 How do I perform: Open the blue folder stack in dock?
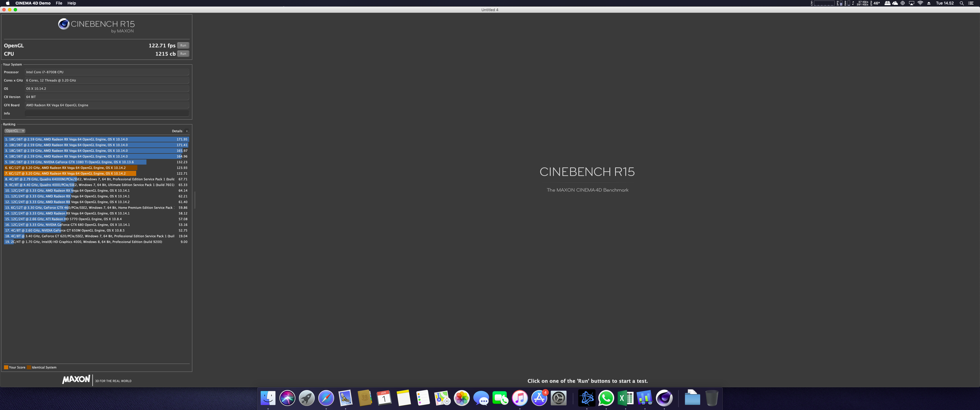point(692,398)
